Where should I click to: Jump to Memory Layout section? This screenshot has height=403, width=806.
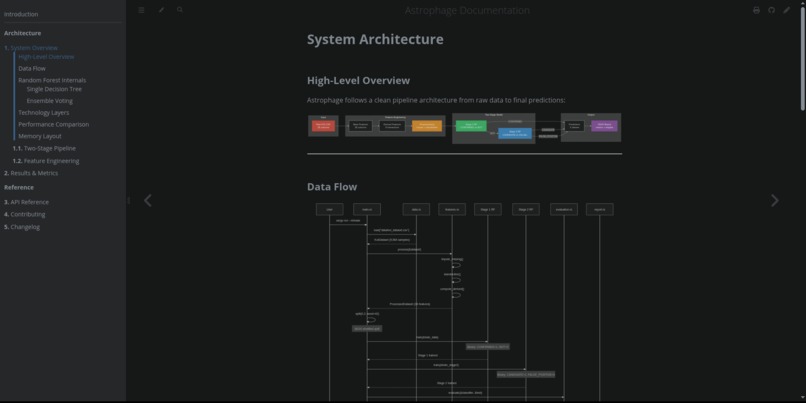pos(40,136)
